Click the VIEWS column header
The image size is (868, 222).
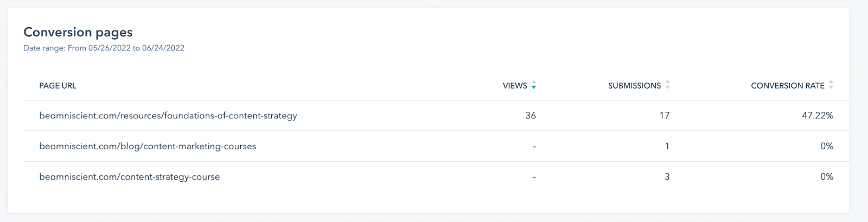pyautogui.click(x=515, y=86)
